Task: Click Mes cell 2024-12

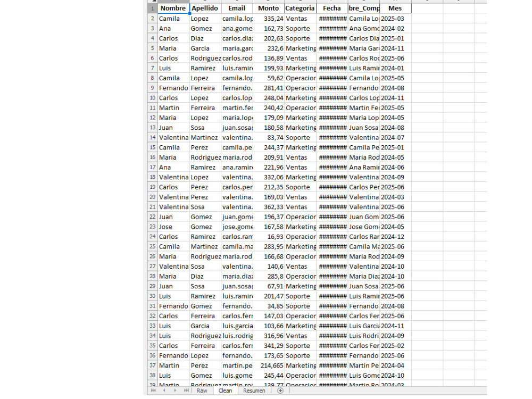Action: (x=395, y=237)
